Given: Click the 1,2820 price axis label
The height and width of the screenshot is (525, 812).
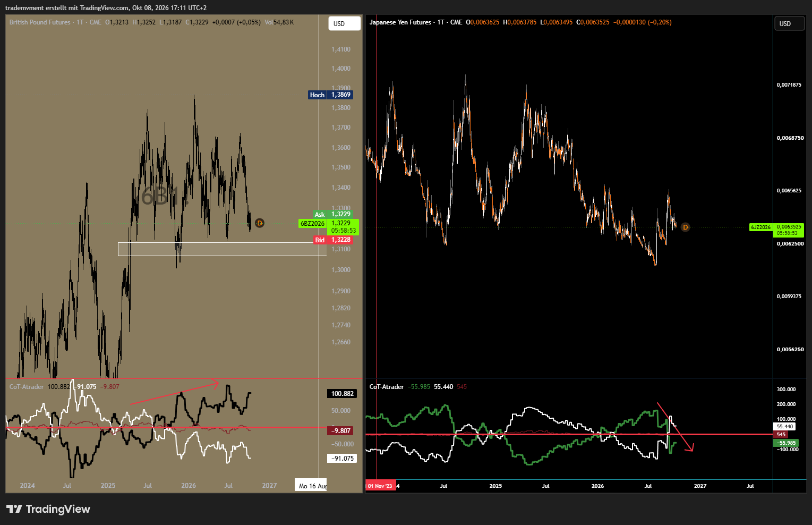Looking at the screenshot, I should point(341,308).
